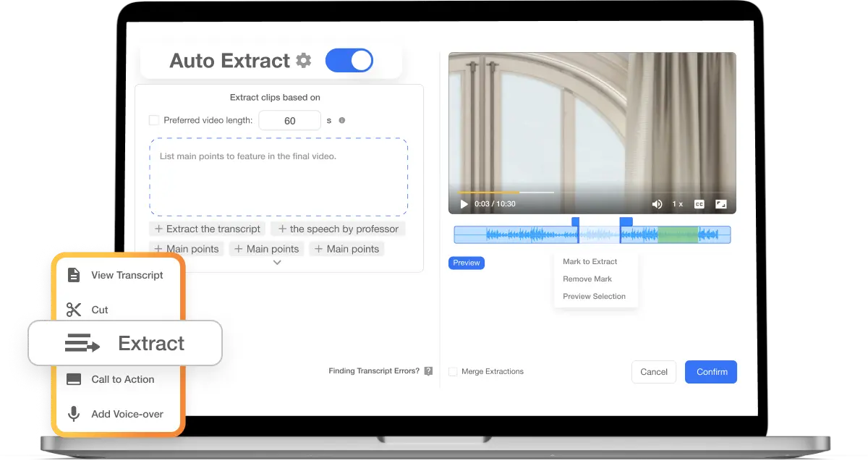The width and height of the screenshot is (868, 466).
Task: Select the Cut scissors tool
Action: pyautogui.click(x=74, y=310)
